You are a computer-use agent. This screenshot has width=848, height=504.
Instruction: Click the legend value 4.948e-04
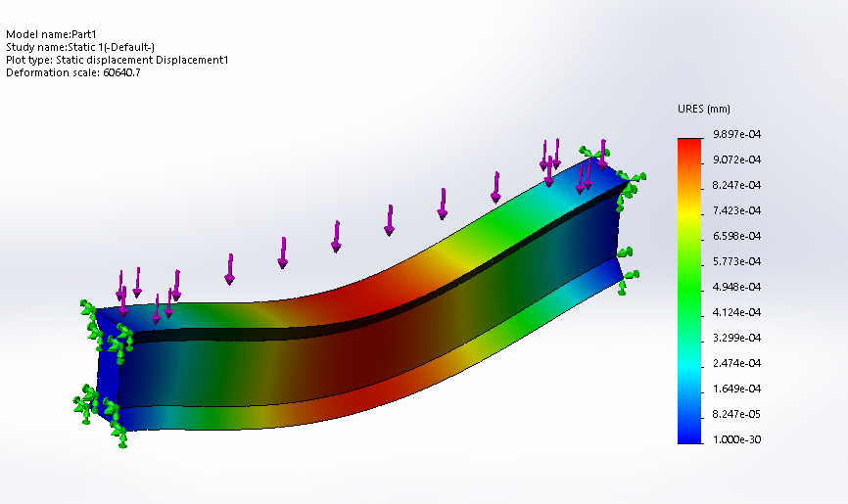[x=736, y=287]
